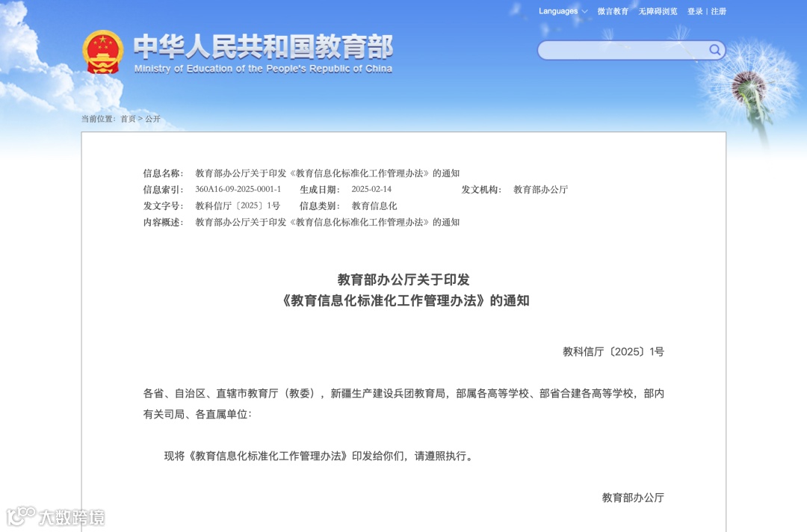Screen dimensions: 807x532
Task: Click the search input field
Action: pyautogui.click(x=631, y=50)
